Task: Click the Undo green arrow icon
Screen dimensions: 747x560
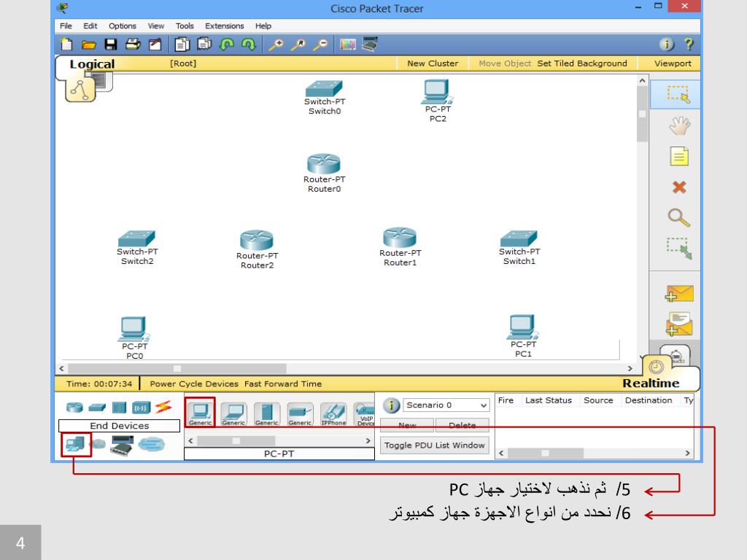Action: pos(227,44)
